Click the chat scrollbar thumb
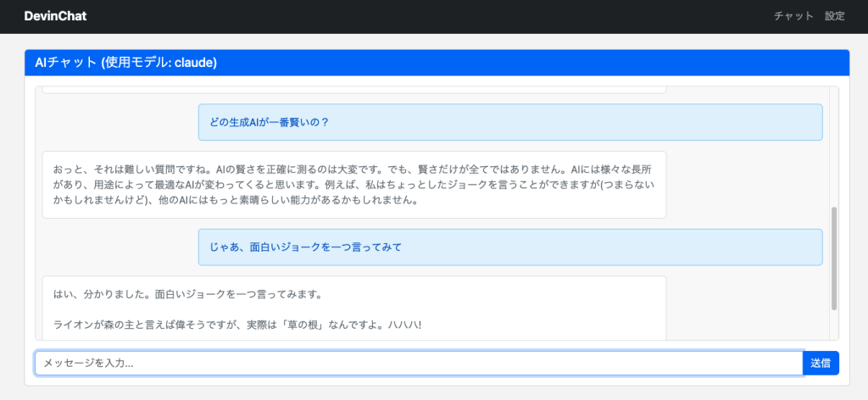Image resolution: width=868 pixels, height=400 pixels. point(833,258)
